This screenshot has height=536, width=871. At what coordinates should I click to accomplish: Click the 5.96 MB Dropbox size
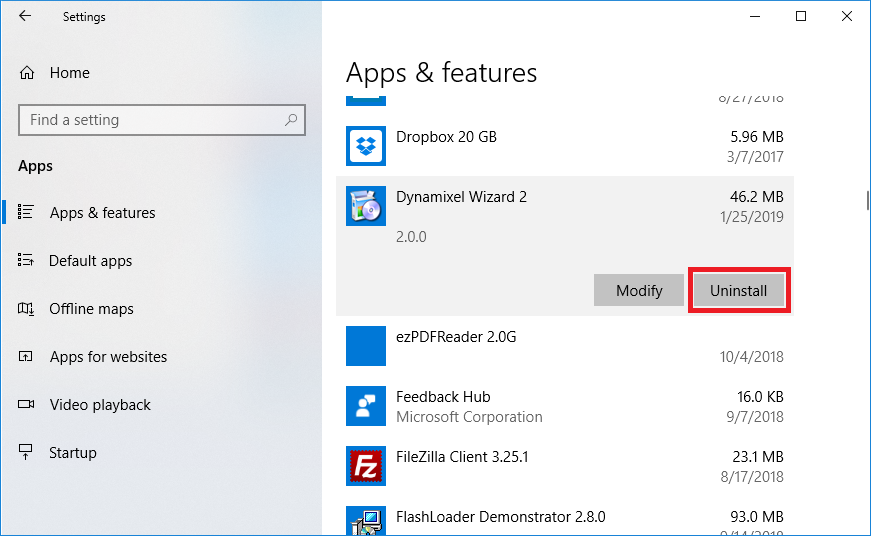coord(757,137)
